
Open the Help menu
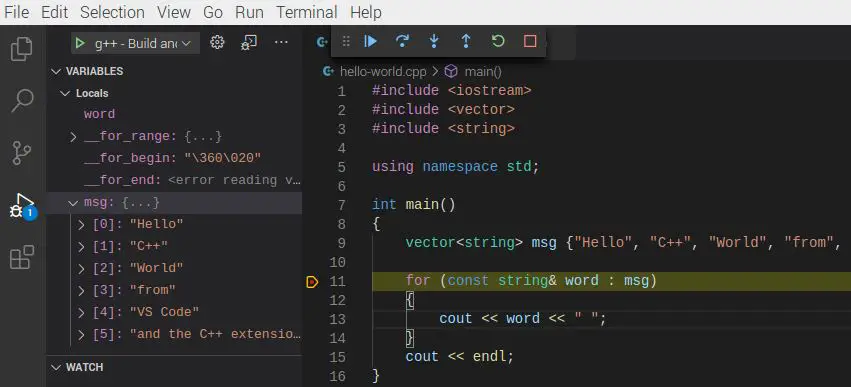pyautogui.click(x=366, y=12)
